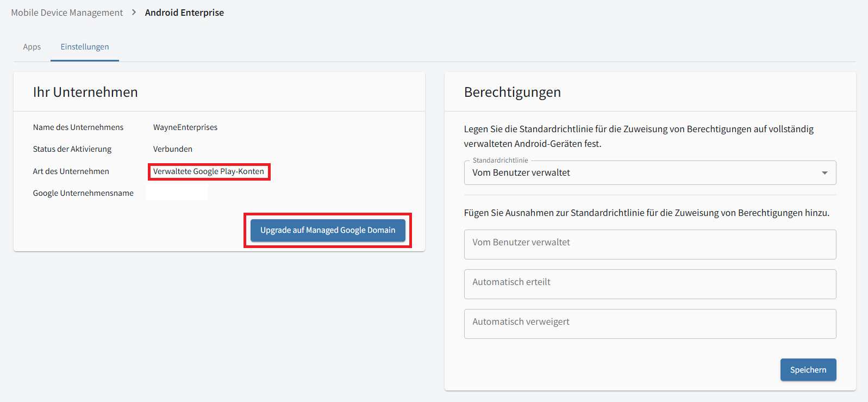This screenshot has height=402, width=868.
Task: Switch to the Einstellungen tab
Action: click(85, 47)
